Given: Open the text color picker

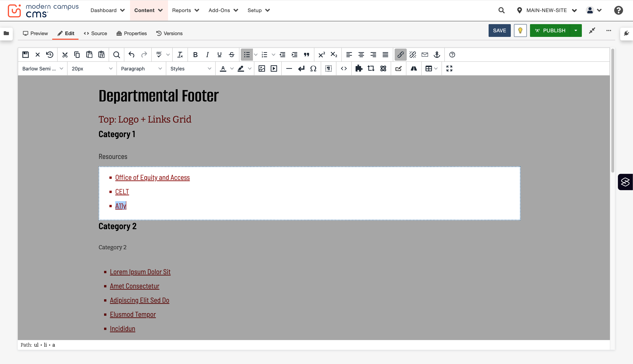Looking at the screenshot, I should coord(223,68).
